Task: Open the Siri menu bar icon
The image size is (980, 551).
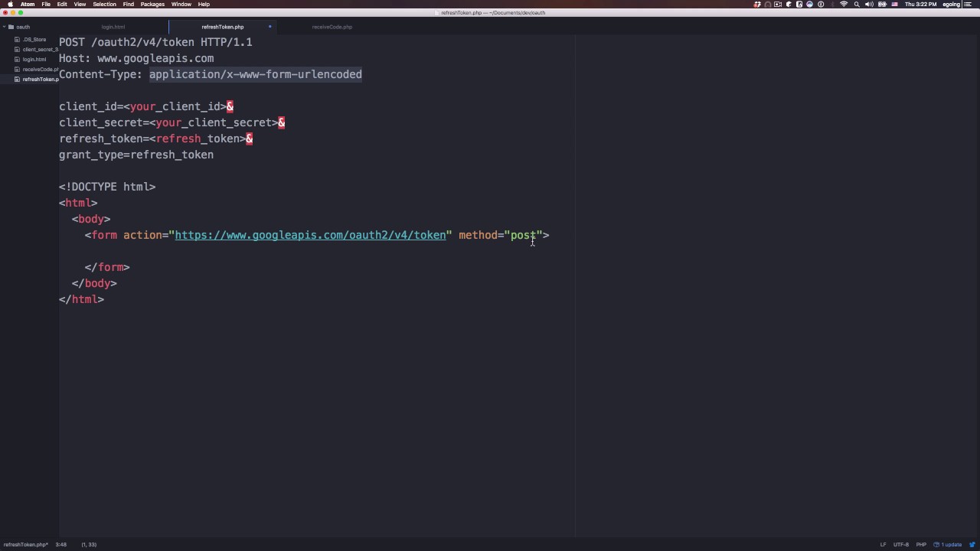Action: [810, 4]
